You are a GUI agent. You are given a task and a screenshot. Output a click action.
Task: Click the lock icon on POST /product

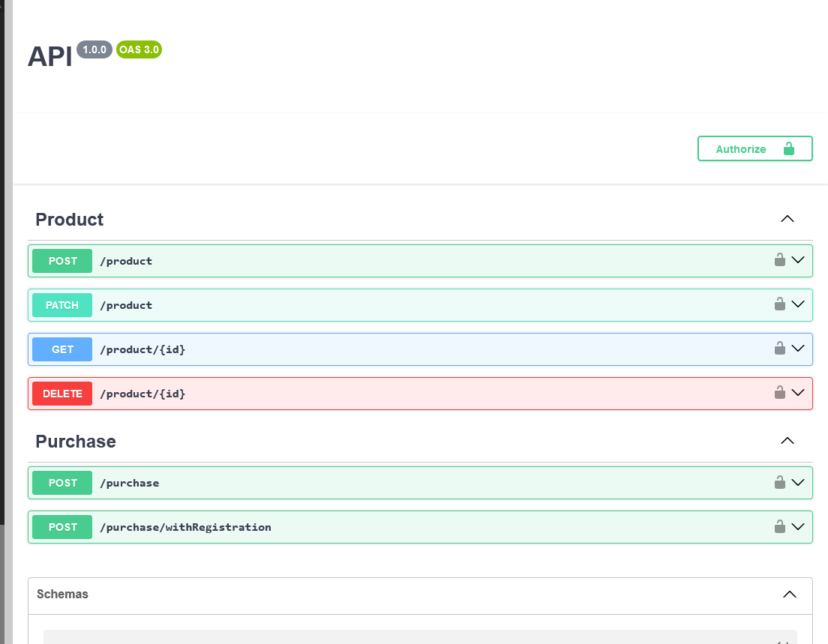click(778, 260)
